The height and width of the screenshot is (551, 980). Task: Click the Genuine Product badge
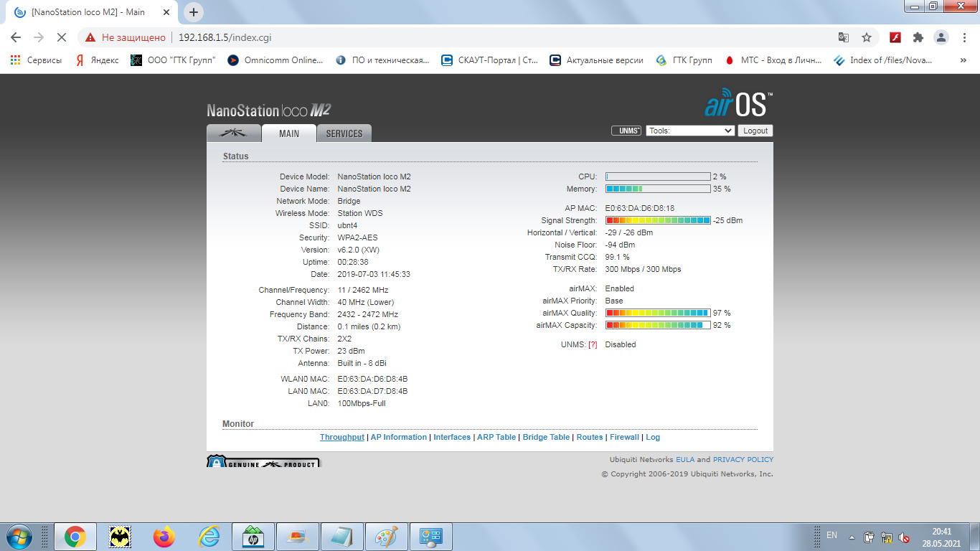pyautogui.click(x=263, y=462)
